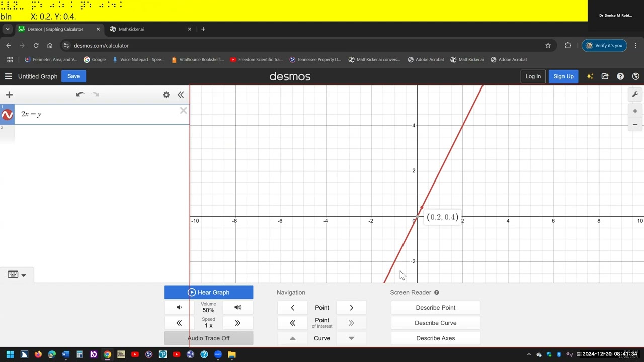Screen dimensions: 644x362
Task: Open the Windows Start menu
Action: point(10,354)
